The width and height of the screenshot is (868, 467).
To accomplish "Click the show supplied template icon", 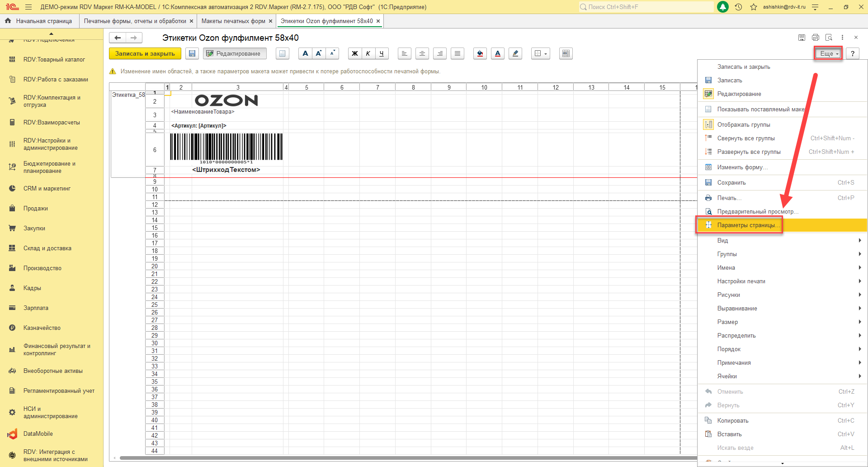I will 283,53.
